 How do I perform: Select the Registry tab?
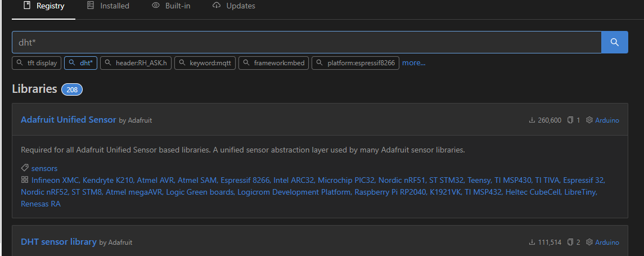pos(43,6)
